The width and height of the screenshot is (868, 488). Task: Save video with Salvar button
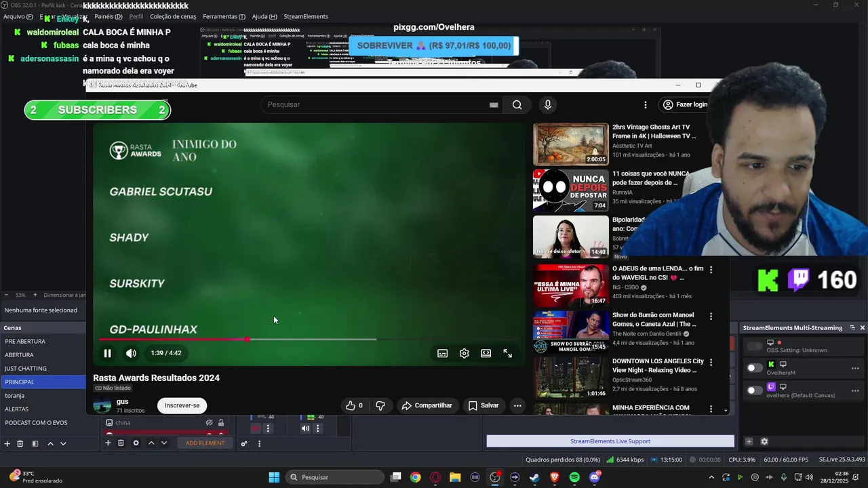pos(484,405)
